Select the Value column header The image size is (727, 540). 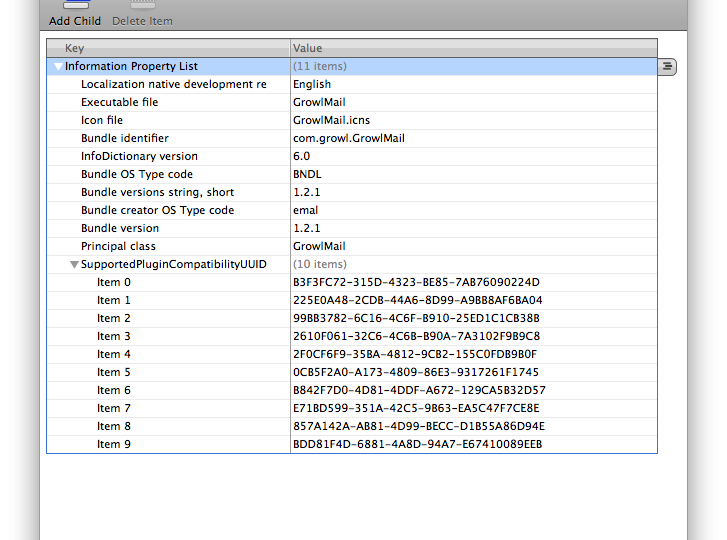pyautogui.click(x=474, y=48)
